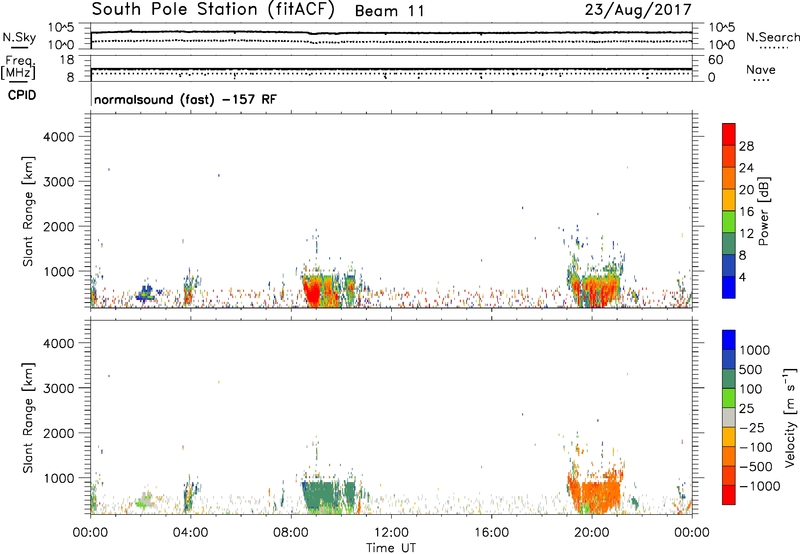Viewport: 800px width, 554px height.
Task: Pick the blue swatch below 4 dB on power bar
Action: [x=729, y=287]
